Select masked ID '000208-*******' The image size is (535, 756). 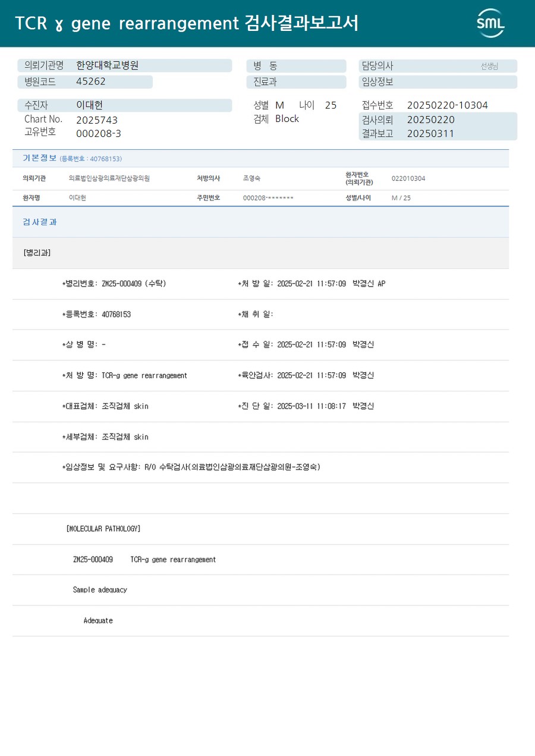click(268, 197)
